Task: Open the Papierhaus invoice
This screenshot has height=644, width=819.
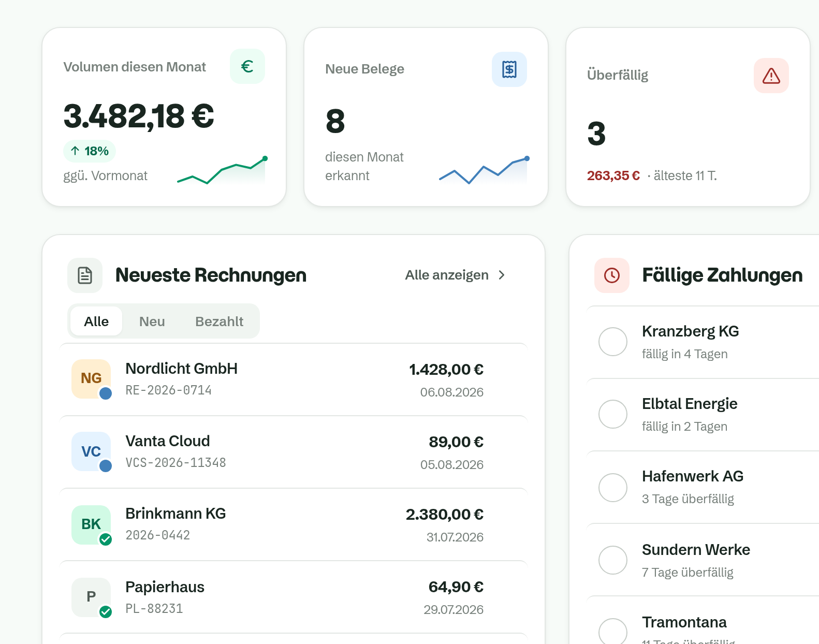Action: click(x=294, y=597)
